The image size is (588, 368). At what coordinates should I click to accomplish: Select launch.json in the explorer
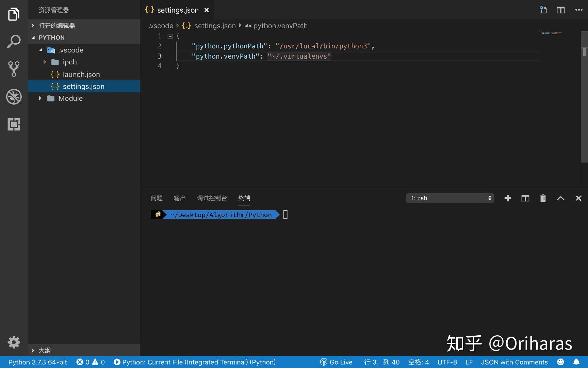[81, 74]
